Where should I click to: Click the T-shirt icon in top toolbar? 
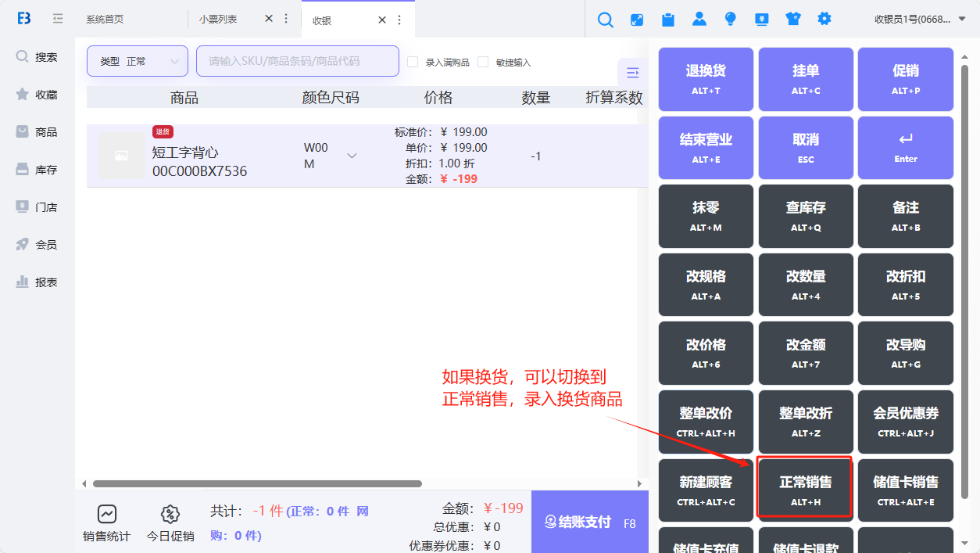coord(793,20)
